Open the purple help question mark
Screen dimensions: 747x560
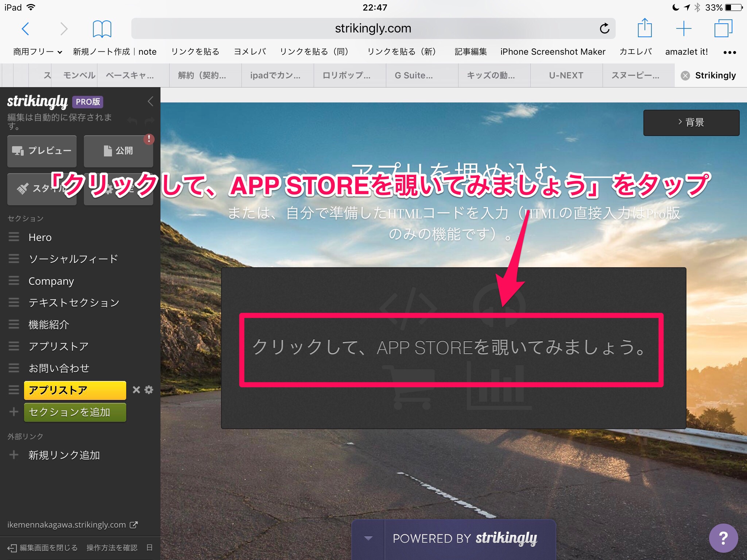pos(723,538)
